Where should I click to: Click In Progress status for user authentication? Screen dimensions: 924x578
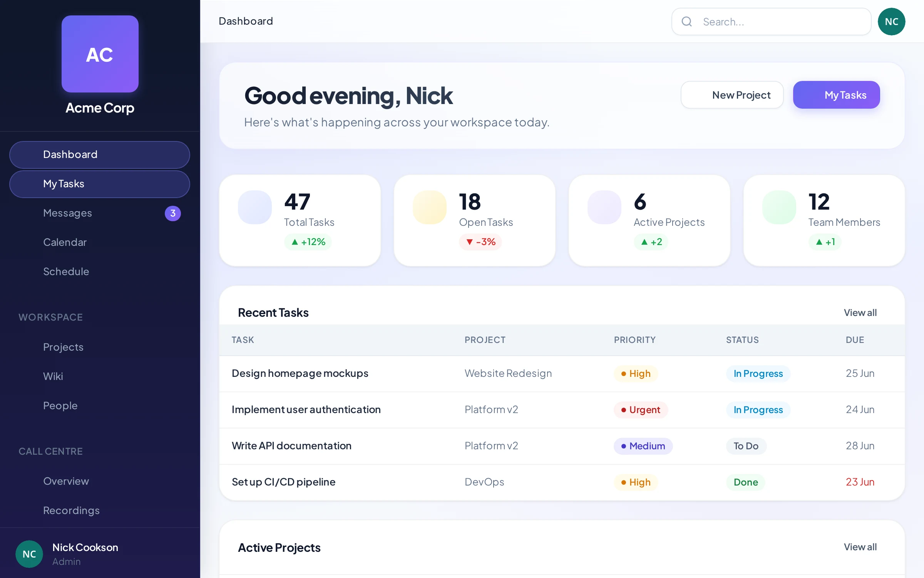(758, 410)
